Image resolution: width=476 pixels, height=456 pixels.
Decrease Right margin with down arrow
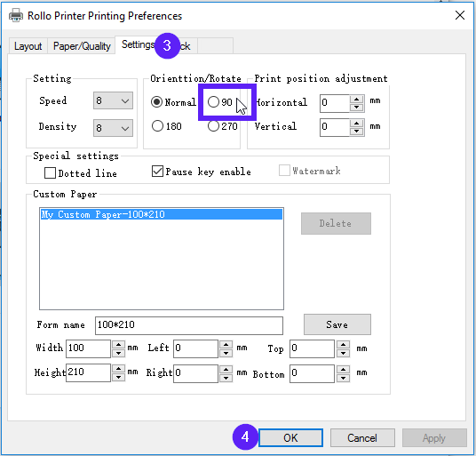click(x=226, y=378)
